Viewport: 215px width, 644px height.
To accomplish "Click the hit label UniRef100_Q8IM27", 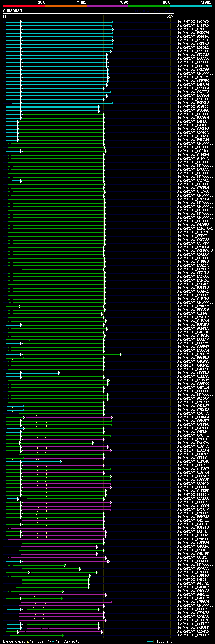I will pos(193,558).
